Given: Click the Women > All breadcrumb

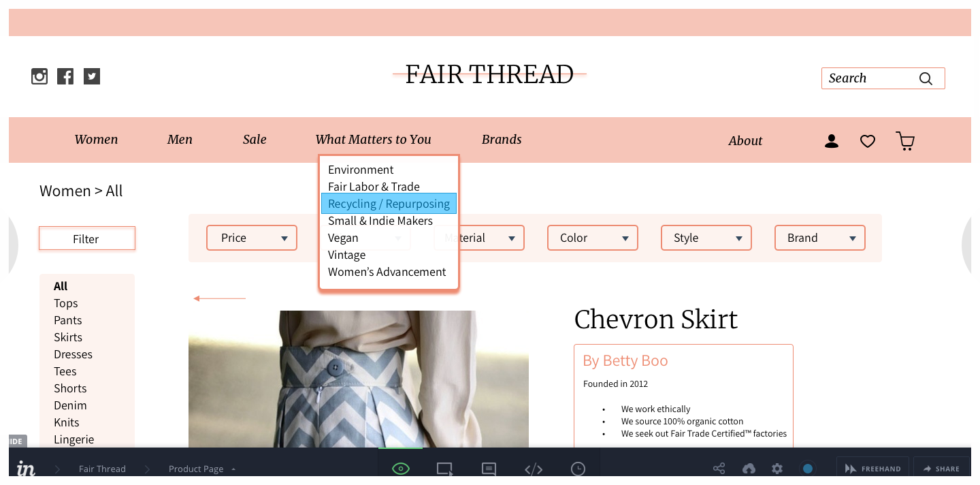Looking at the screenshot, I should (x=81, y=191).
